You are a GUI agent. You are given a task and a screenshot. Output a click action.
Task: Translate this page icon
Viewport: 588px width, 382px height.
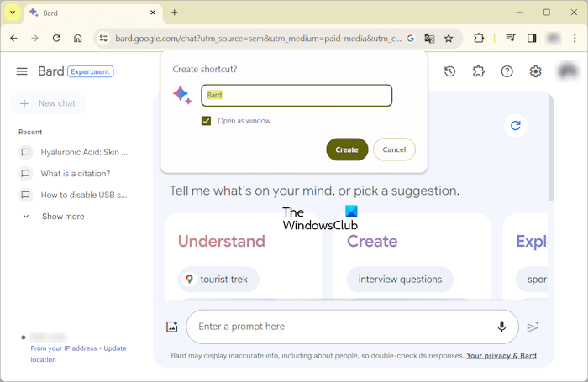(429, 39)
